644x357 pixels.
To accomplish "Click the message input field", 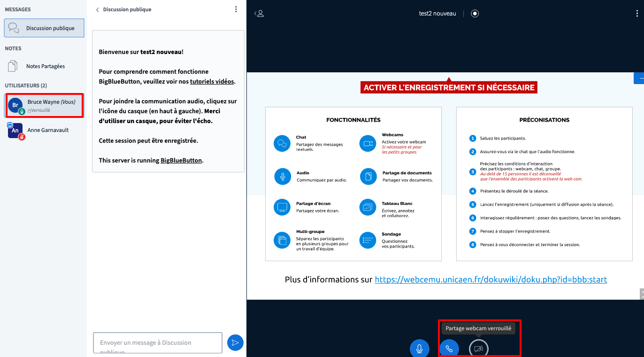I will pyautogui.click(x=157, y=342).
